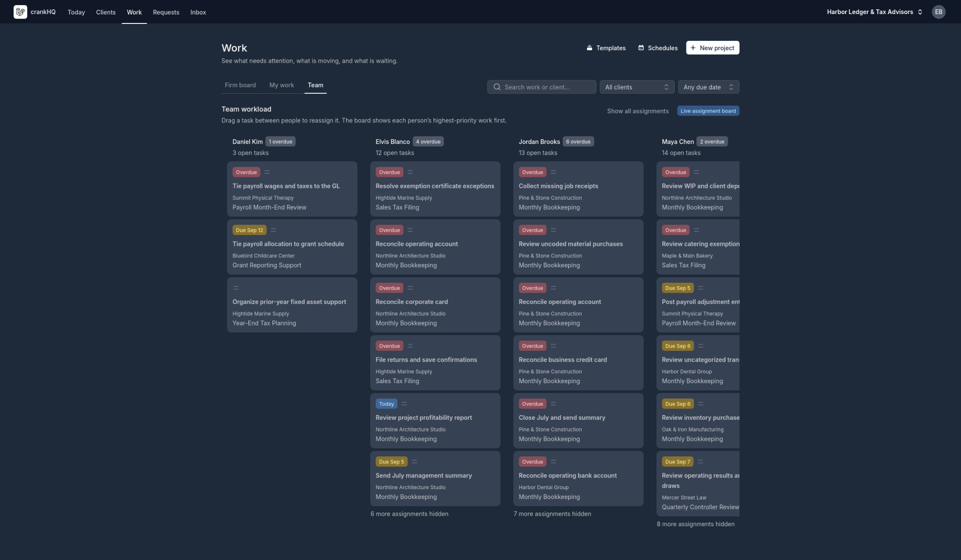Click drag handle on Resolve exemption certificate card

pos(410,172)
